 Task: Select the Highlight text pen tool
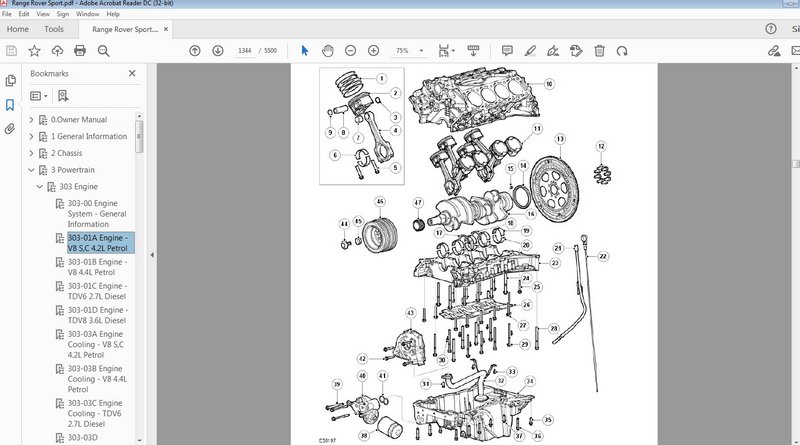(530, 51)
